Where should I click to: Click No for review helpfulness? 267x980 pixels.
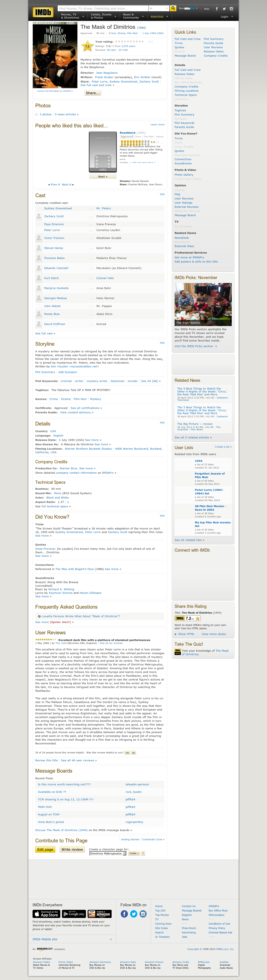point(133,753)
